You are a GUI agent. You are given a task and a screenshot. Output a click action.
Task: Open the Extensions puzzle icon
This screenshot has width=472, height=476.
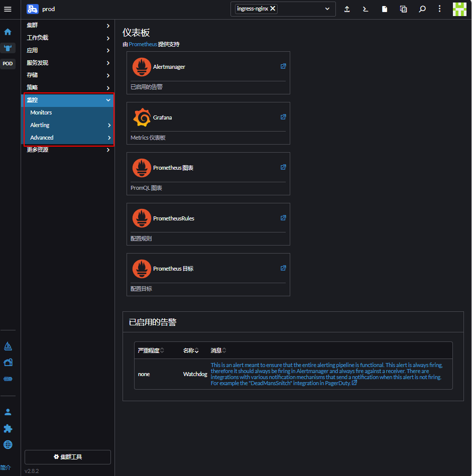8,429
